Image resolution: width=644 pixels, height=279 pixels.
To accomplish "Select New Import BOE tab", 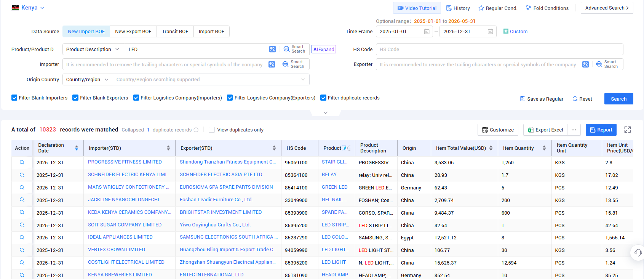I will (86, 32).
